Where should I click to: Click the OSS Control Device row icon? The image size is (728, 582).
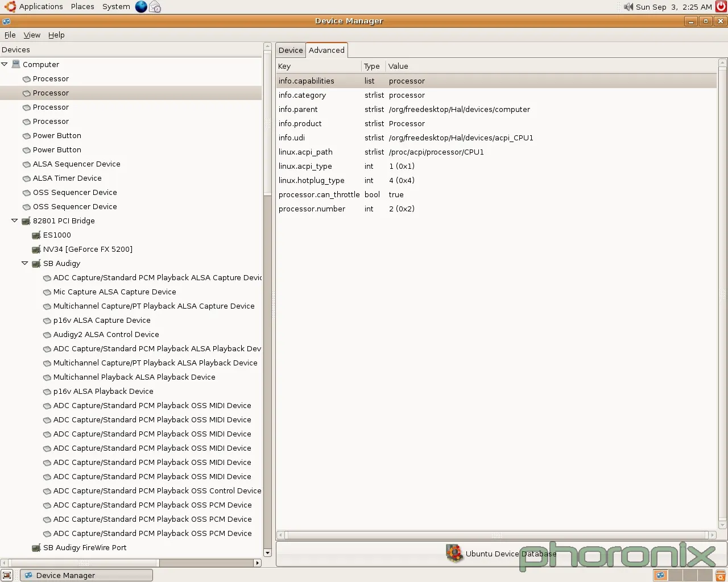tap(47, 491)
